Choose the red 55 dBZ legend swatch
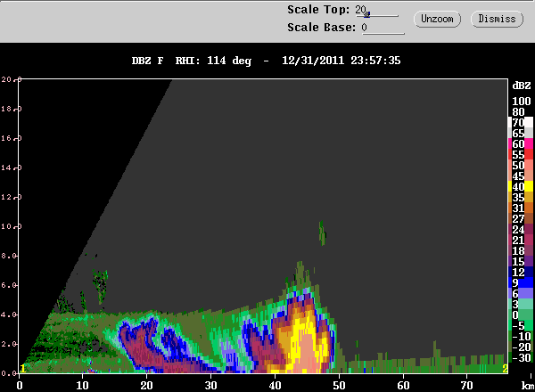Image resolution: width=535 pixels, height=392 pixels. [x=529, y=154]
